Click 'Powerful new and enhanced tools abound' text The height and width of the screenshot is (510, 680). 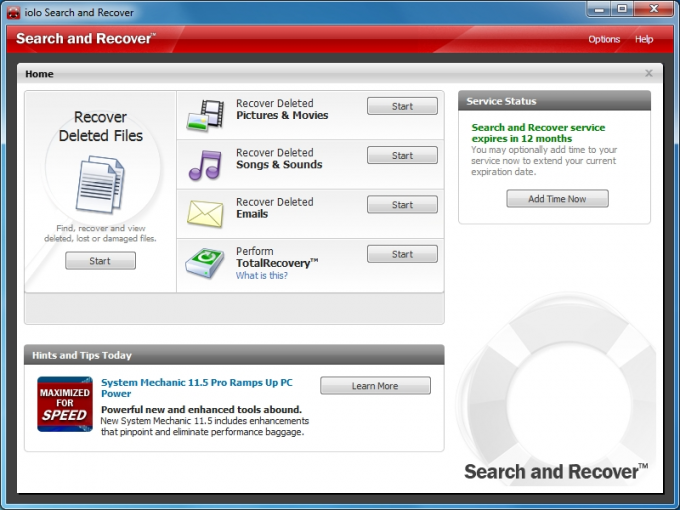[201, 409]
